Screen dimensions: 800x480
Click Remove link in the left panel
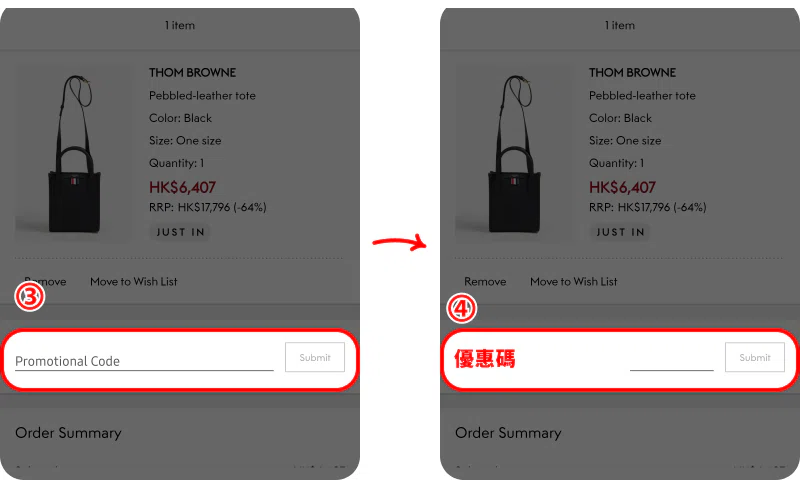coord(45,282)
